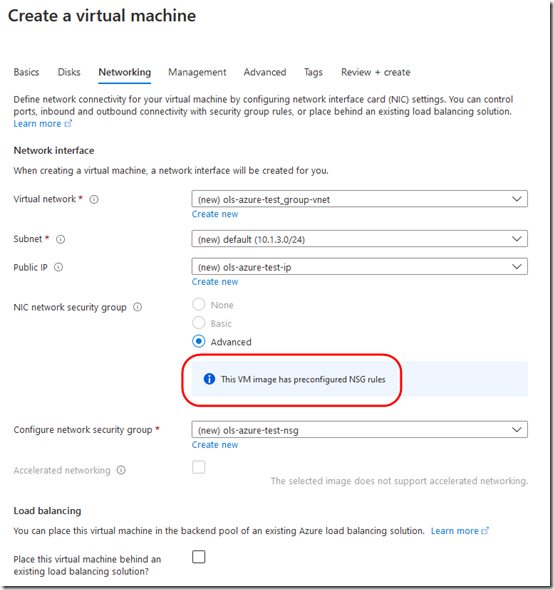This screenshot has height=590, width=554.
Task: Switch to the Management tab
Action: (x=197, y=72)
